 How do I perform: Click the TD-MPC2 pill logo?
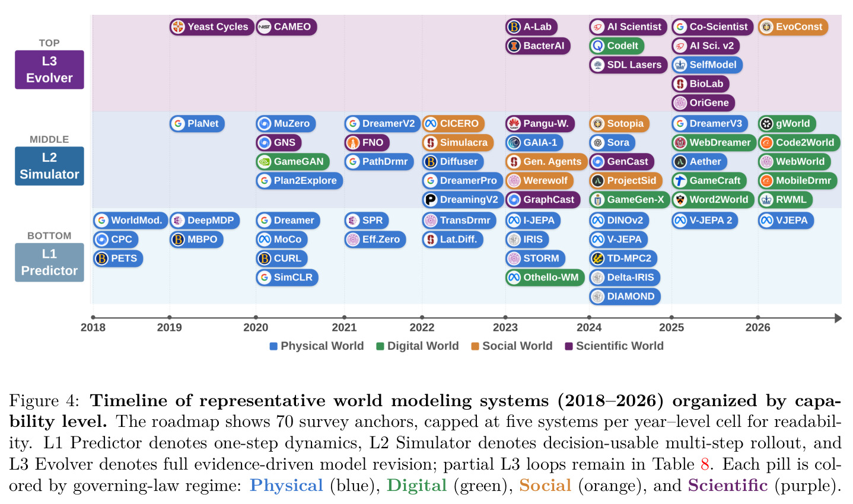pos(598,258)
